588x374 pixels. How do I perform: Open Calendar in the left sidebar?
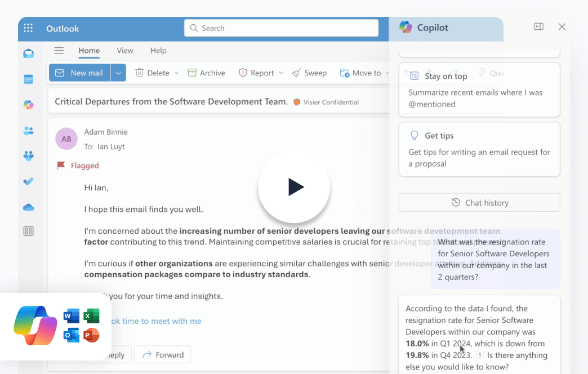(x=28, y=79)
